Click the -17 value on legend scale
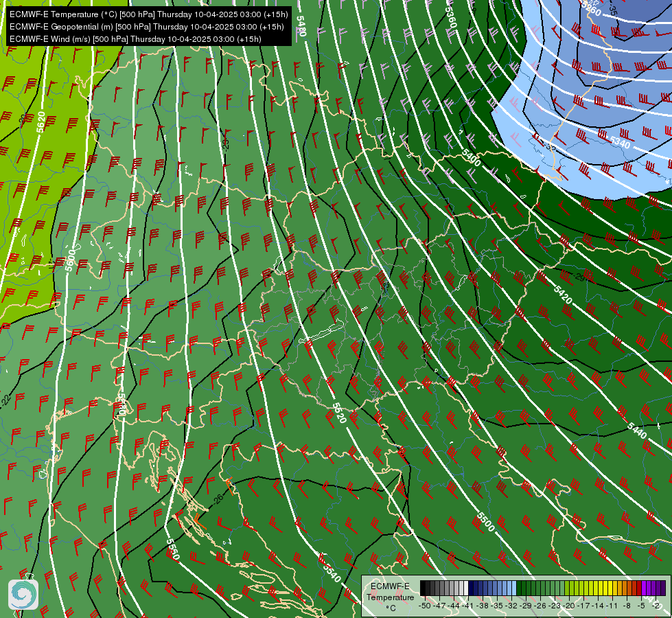 (x=583, y=606)
